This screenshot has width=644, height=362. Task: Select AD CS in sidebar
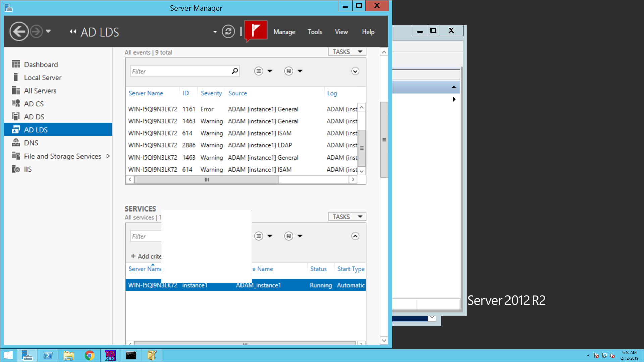[34, 104]
